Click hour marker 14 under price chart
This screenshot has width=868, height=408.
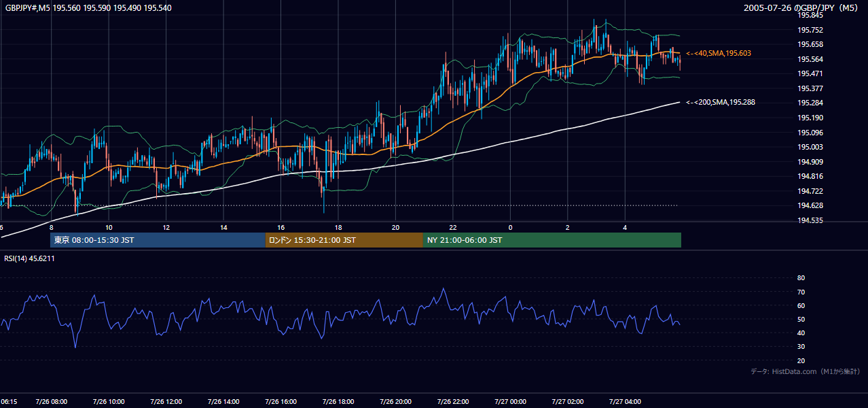coord(223,227)
